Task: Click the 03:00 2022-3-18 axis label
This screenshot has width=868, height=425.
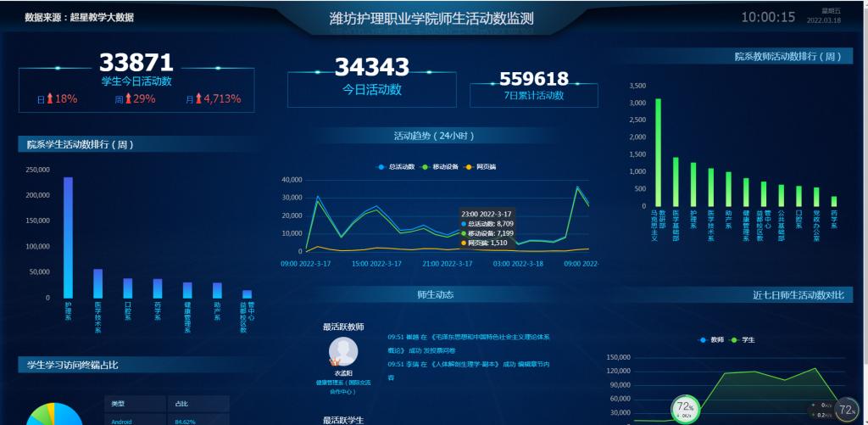Action: click(518, 264)
